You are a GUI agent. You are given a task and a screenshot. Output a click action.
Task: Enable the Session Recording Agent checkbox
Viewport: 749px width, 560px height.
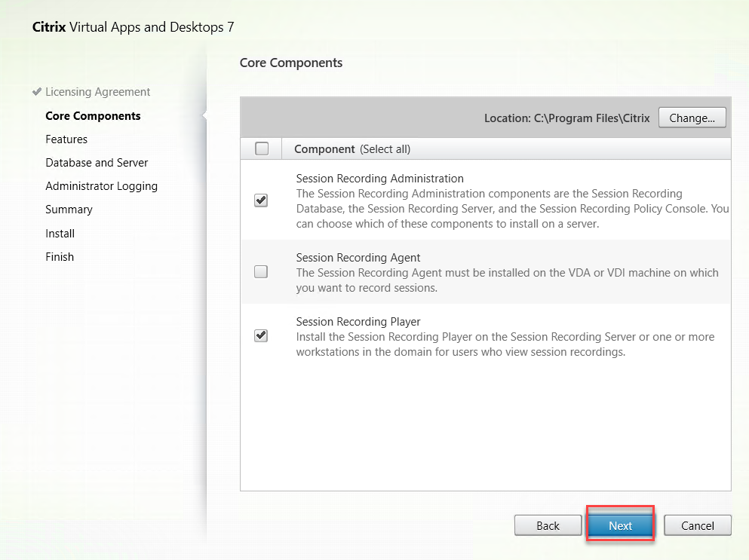coord(261,272)
